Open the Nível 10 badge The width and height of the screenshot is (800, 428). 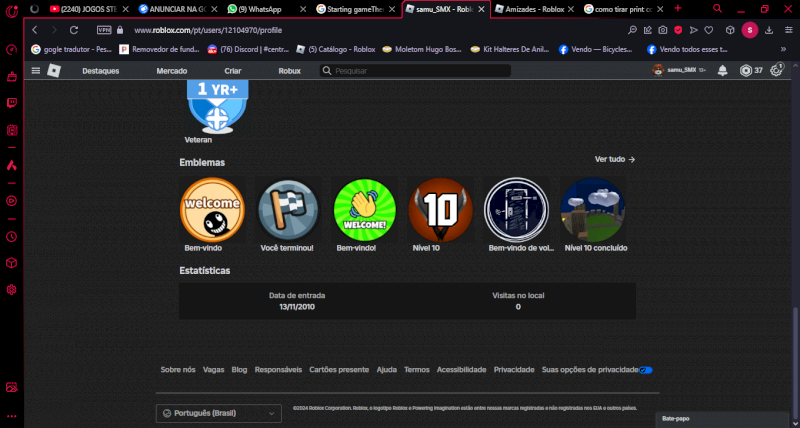[440, 210]
